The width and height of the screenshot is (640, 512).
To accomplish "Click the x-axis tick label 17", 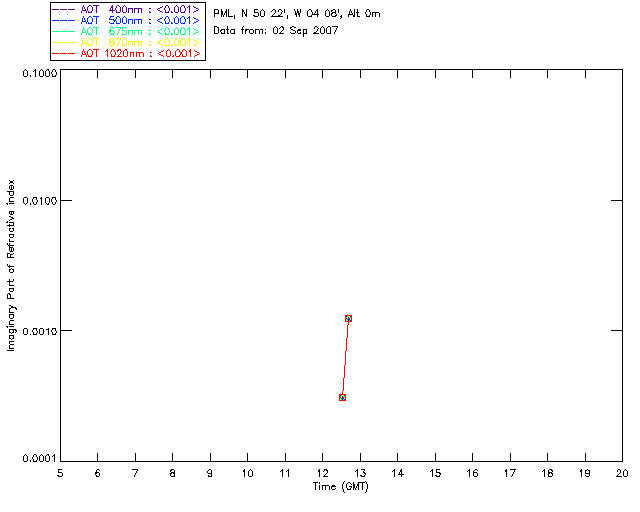I will pos(510,473).
